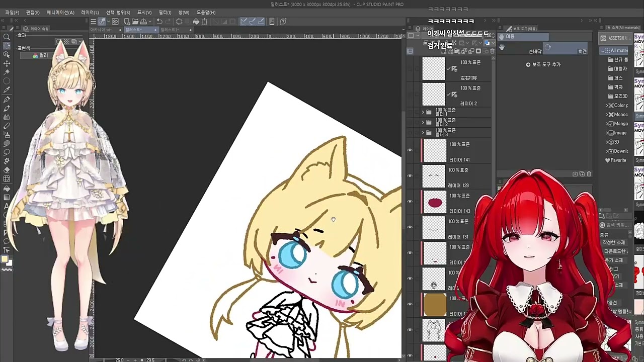Click 보조 도구 추가 add sub tool
The height and width of the screenshot is (362, 644).
(x=543, y=64)
